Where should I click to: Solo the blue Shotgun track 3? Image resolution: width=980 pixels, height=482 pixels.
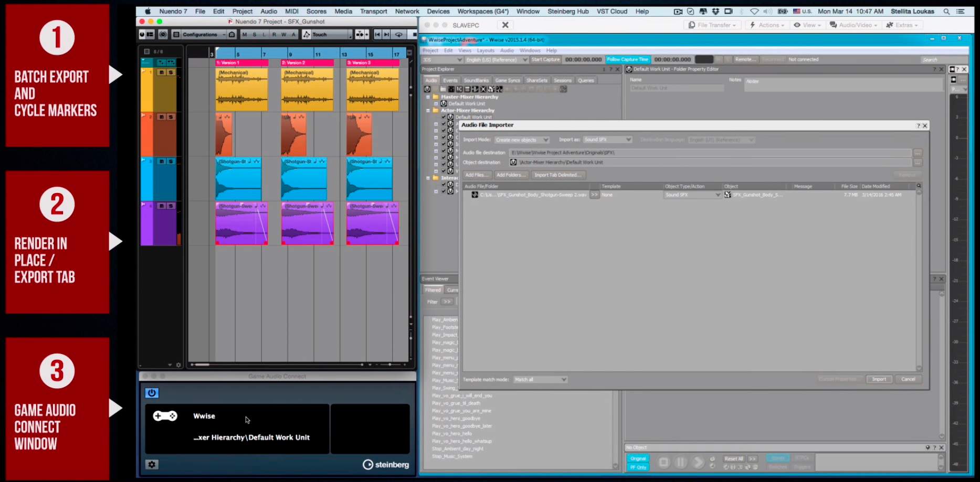point(170,162)
